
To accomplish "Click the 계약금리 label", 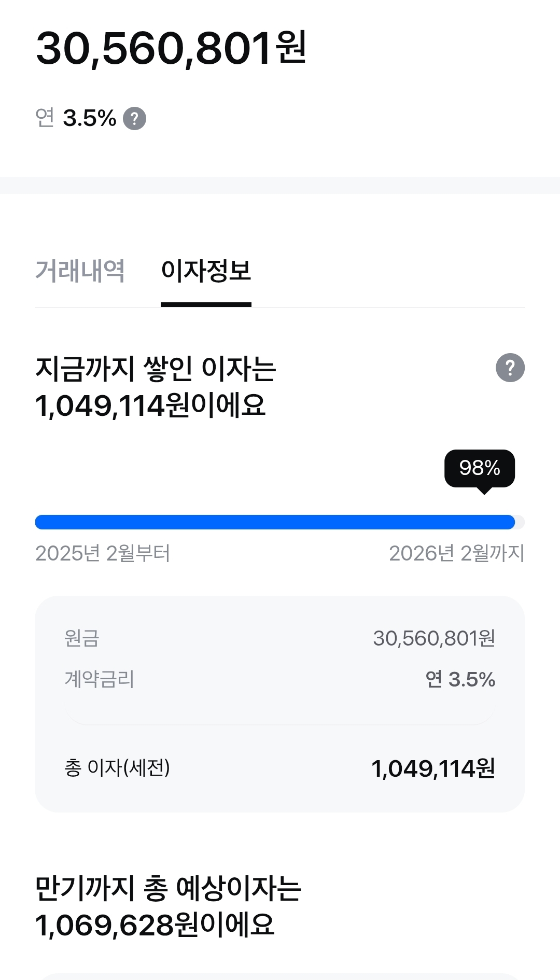I will [100, 679].
